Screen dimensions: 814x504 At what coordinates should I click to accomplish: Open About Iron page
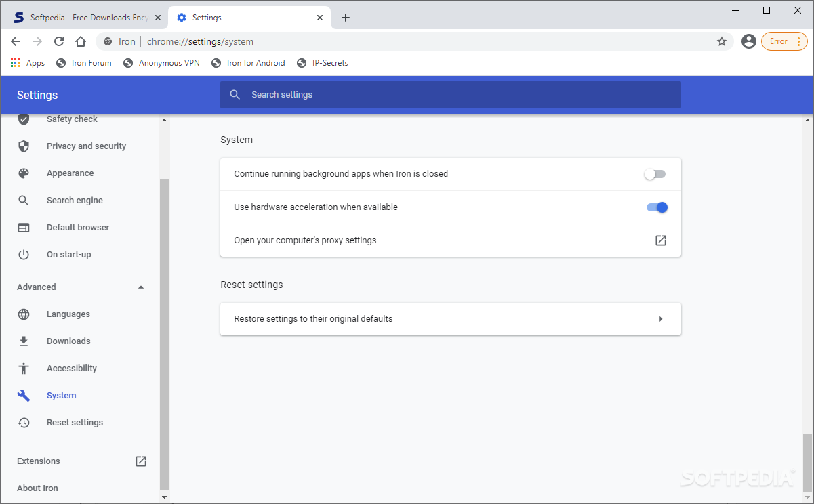click(37, 488)
